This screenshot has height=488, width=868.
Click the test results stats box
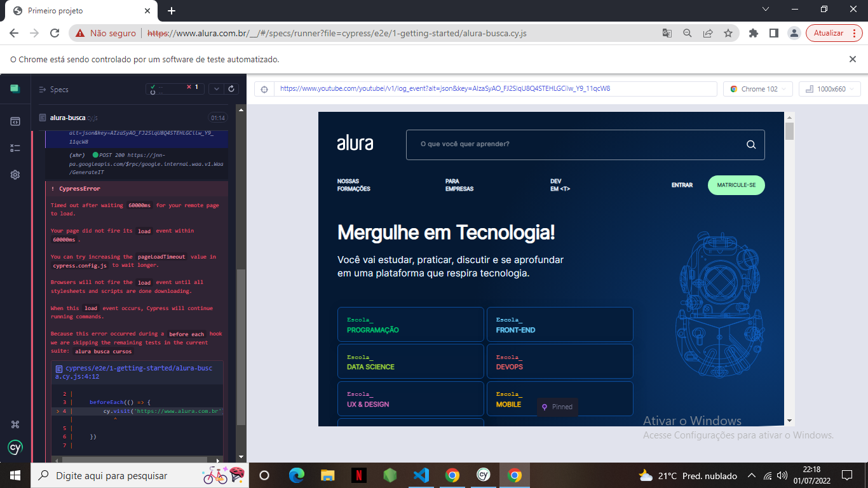pos(175,89)
